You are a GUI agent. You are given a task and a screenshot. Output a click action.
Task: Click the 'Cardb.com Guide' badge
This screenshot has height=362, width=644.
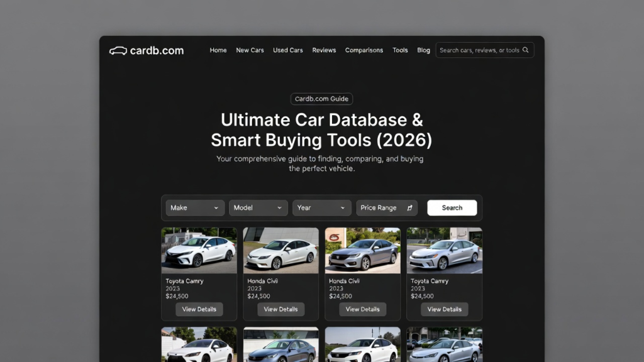click(321, 99)
